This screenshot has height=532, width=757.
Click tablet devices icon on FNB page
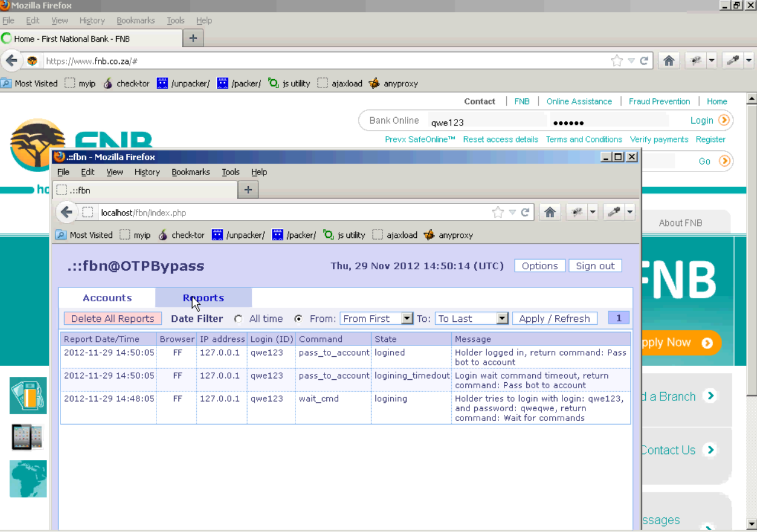tap(28, 437)
